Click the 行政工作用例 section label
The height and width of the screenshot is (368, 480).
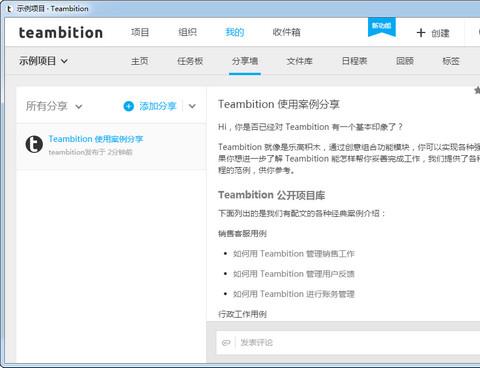[242, 314]
